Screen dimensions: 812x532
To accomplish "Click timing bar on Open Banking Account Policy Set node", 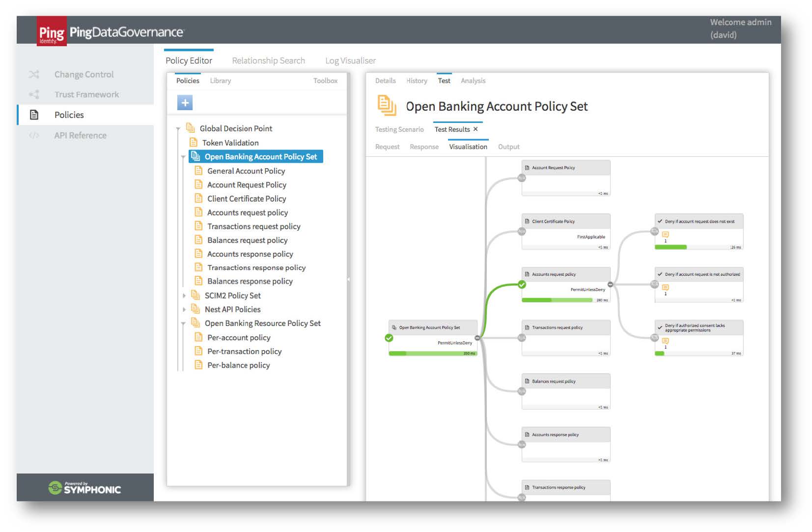I will point(432,353).
